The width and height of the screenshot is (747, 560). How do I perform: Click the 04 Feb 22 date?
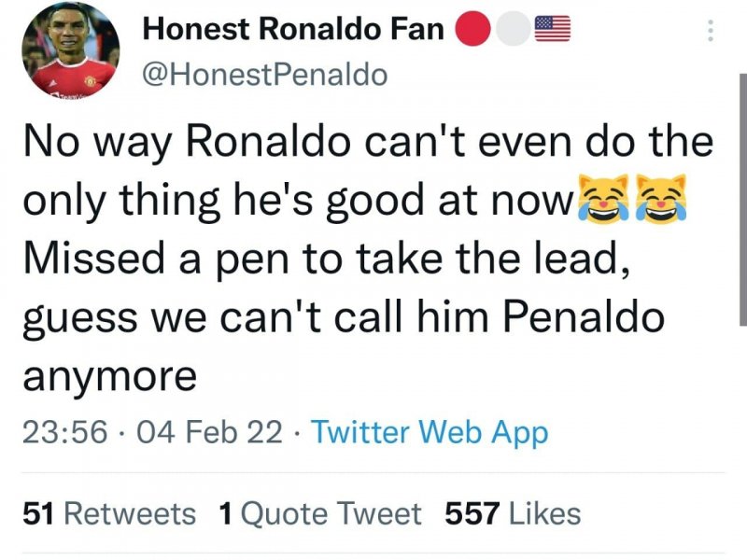[210, 432]
